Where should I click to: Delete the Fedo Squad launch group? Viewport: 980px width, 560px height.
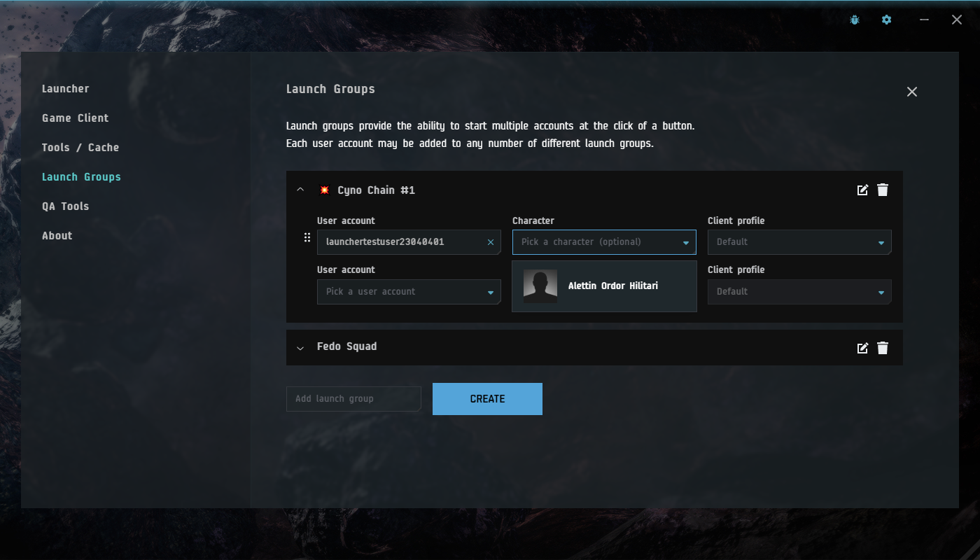[x=883, y=348]
